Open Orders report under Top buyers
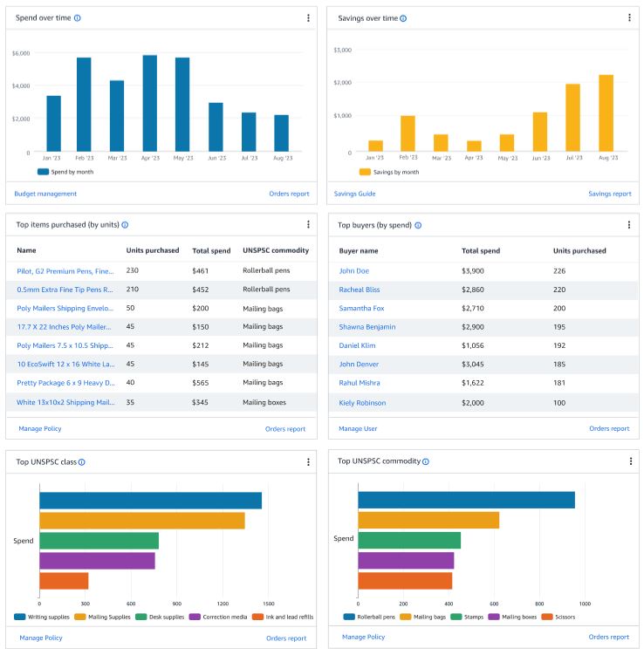This screenshot has width=644, height=655. 609,428
